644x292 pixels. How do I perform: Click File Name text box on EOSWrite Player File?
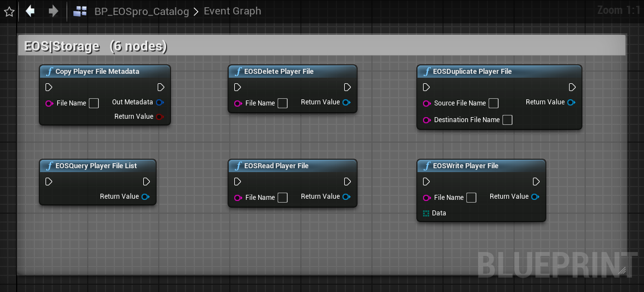[x=471, y=198]
